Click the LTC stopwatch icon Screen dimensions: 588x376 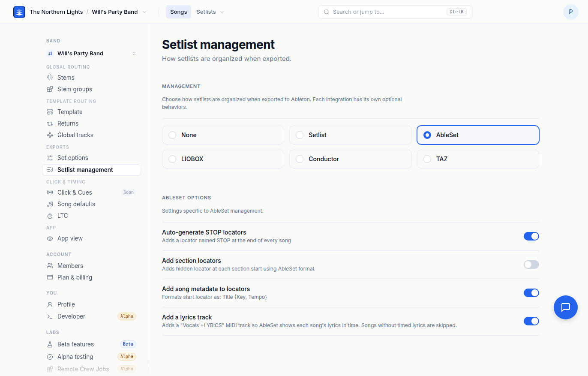click(x=50, y=216)
